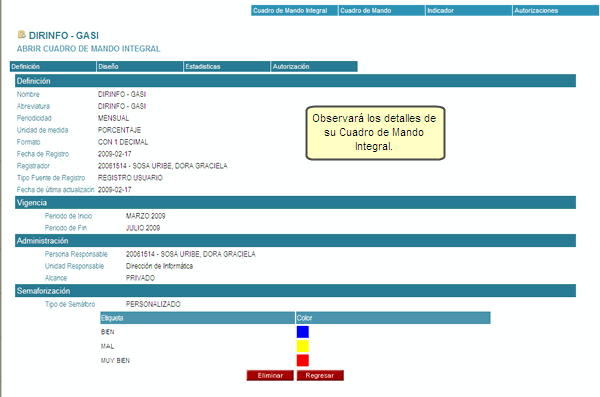Viewport: 600px width, 397px height.
Task: Click the Periodo de Fin value JULIO 2009
Action: tap(143, 228)
